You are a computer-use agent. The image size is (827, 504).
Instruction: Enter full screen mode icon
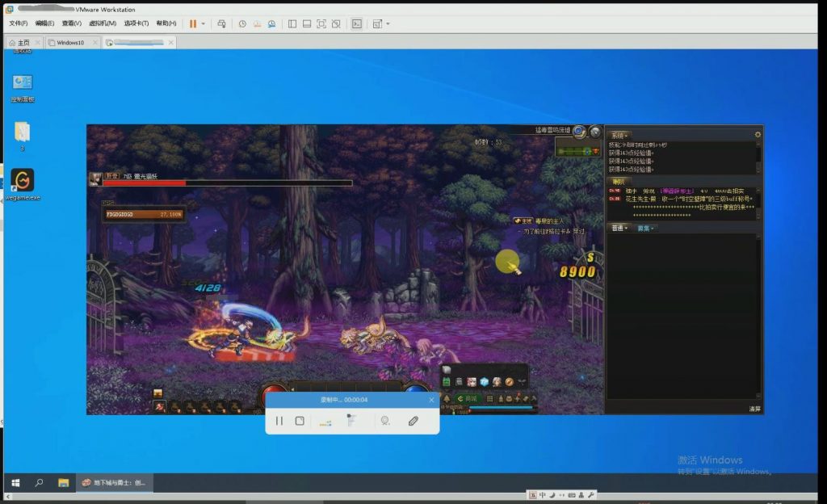(x=321, y=23)
